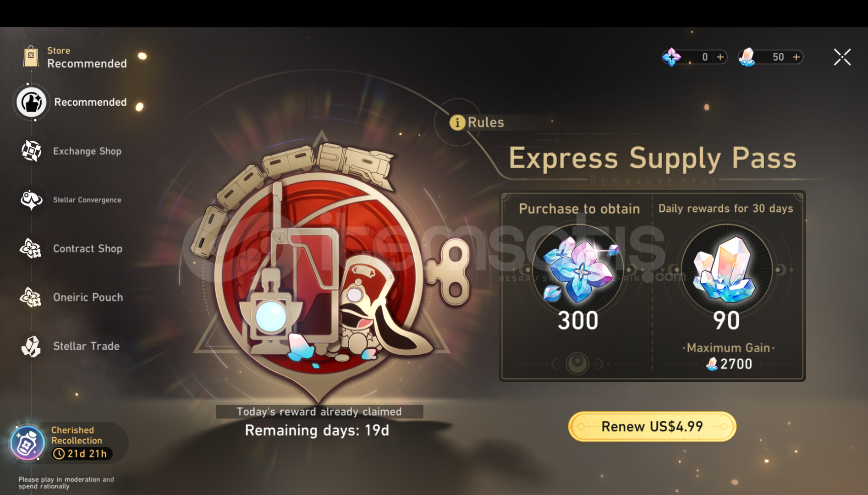Select the 300 Oneiric Shard reward icon
The height and width of the screenshot is (495, 868).
(x=578, y=269)
